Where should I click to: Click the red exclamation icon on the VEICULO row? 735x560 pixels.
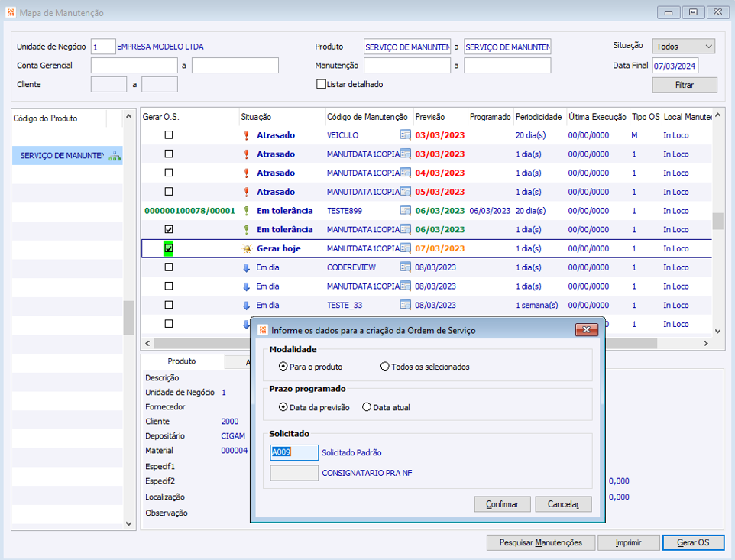[x=246, y=135]
